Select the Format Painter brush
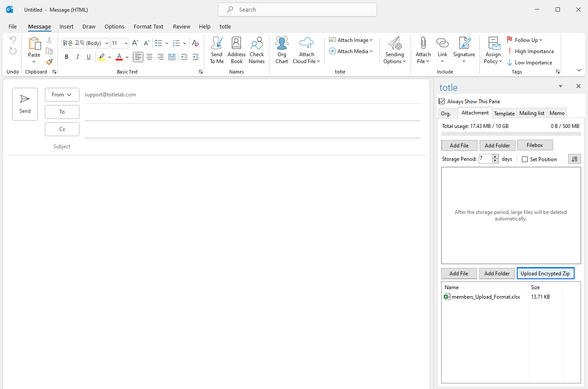Screen dimensions: 588x389 [x=49, y=62]
